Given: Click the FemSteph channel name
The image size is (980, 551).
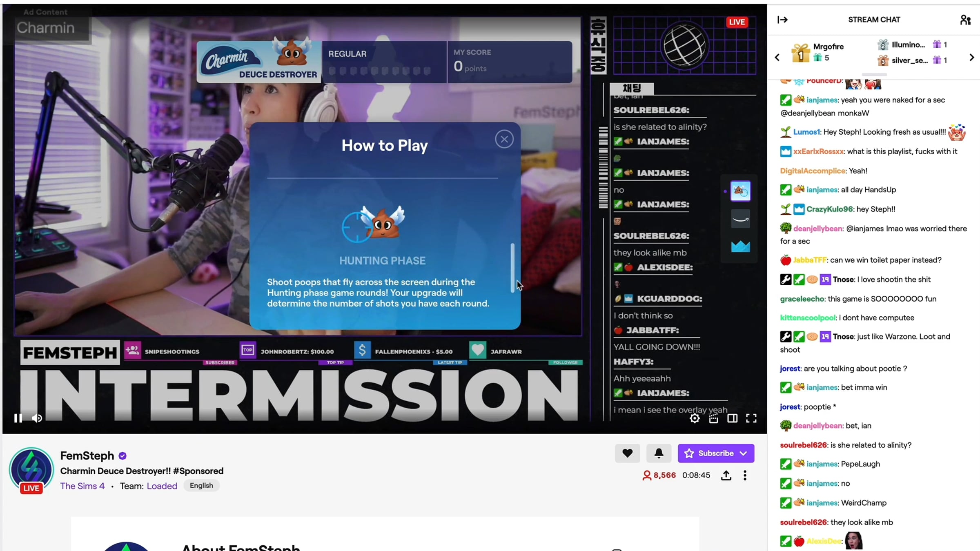Looking at the screenshot, I should click(87, 455).
